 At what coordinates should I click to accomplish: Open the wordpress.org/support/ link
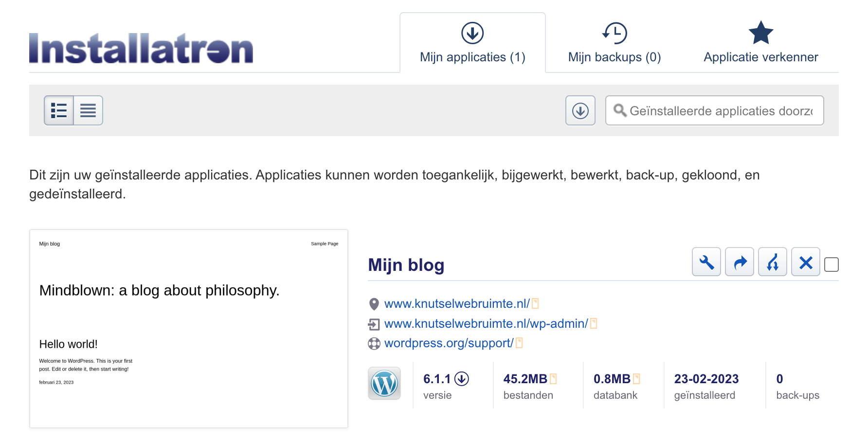(x=449, y=343)
